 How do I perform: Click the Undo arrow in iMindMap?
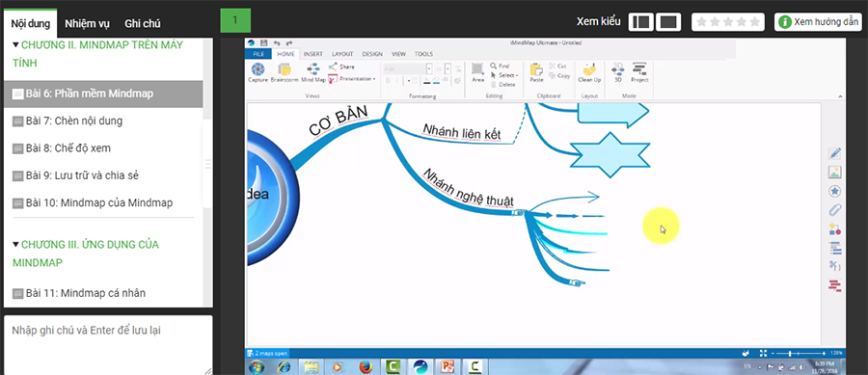277,42
